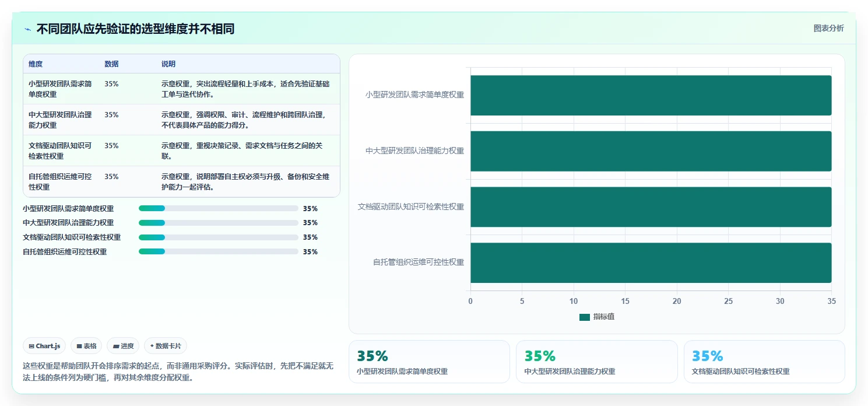
Task: Click the 自托管组织运维可控性权重 table cell
Action: point(60,182)
